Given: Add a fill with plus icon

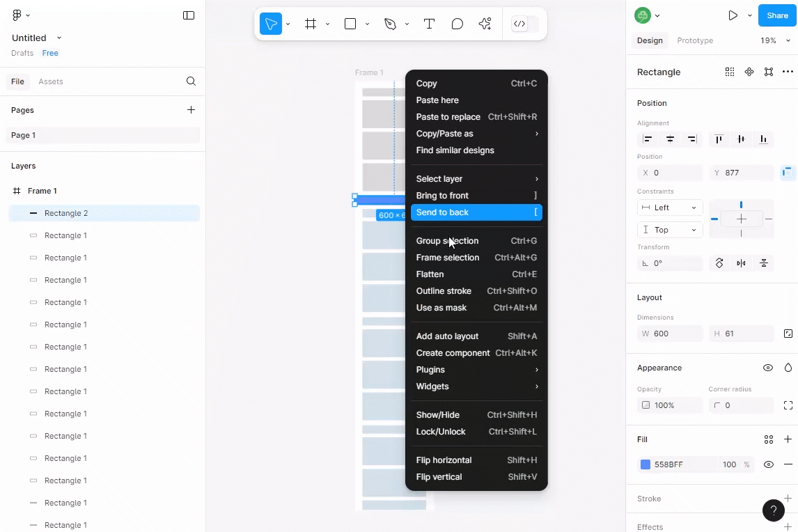Looking at the screenshot, I should (x=788, y=439).
